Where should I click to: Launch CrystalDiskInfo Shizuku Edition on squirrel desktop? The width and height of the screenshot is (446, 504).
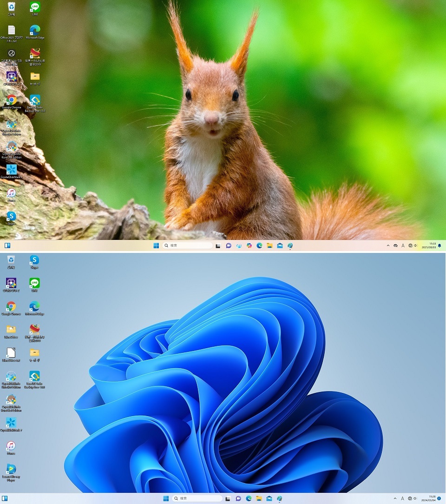point(12,127)
